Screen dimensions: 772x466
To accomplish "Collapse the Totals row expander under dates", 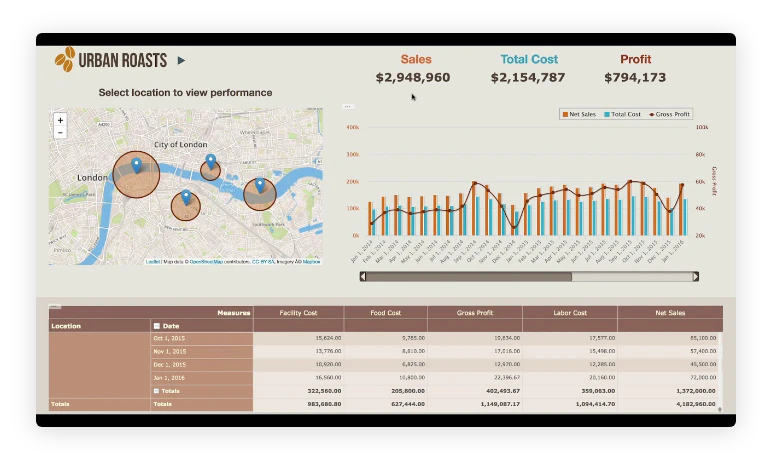I will [x=156, y=391].
